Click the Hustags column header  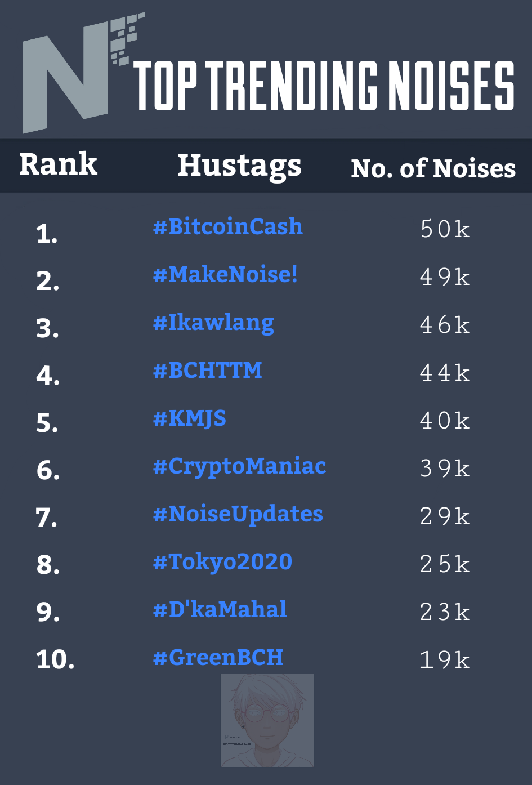click(240, 166)
